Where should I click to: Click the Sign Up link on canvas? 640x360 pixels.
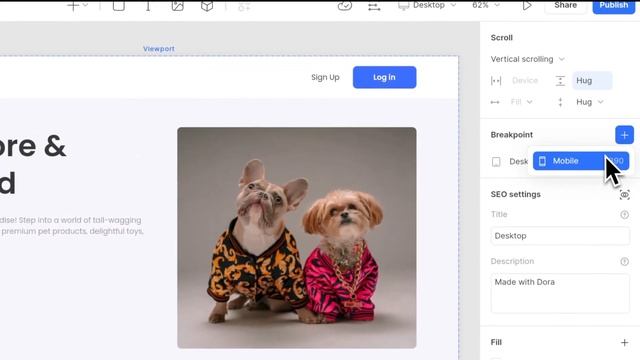pos(325,77)
